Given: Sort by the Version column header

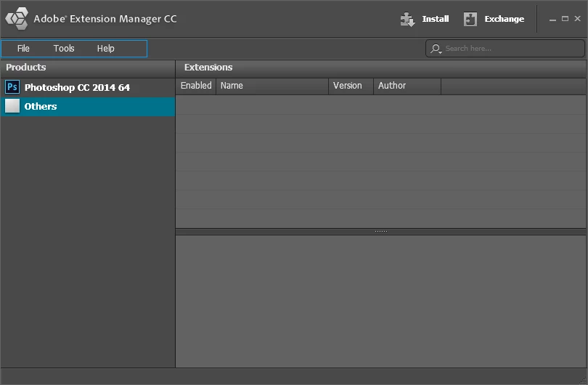Looking at the screenshot, I should 351,86.
